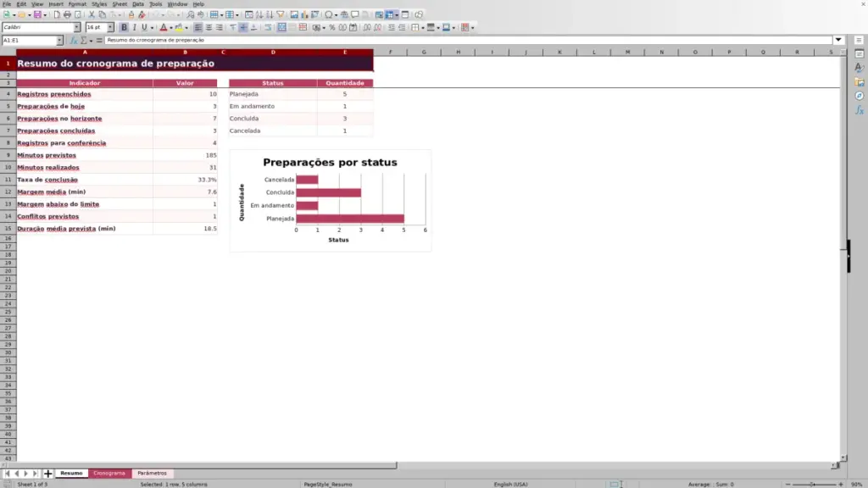Open the borders dropdown arrow
The height and width of the screenshot is (488, 868).
click(422, 28)
